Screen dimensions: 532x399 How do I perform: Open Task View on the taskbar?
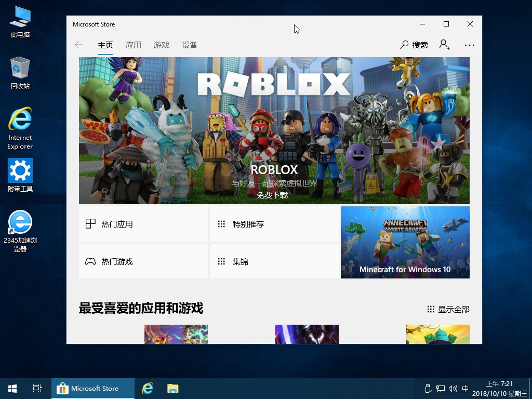(x=37, y=389)
